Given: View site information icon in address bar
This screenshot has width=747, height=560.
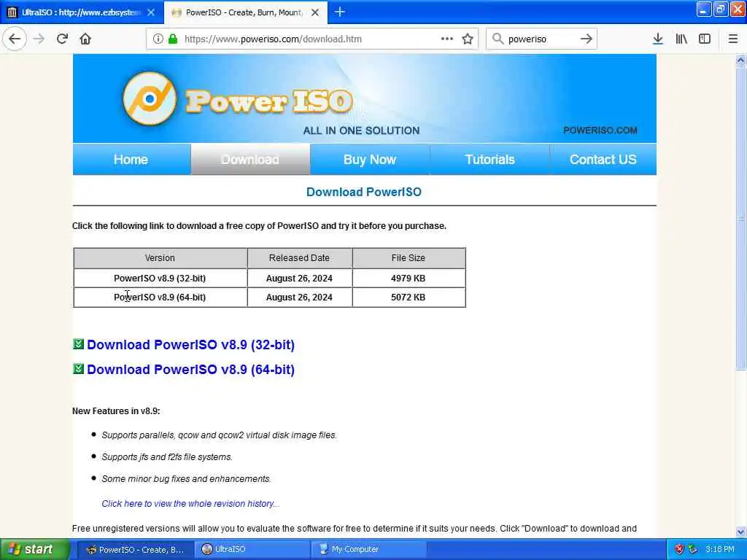Looking at the screenshot, I should pyautogui.click(x=158, y=39).
